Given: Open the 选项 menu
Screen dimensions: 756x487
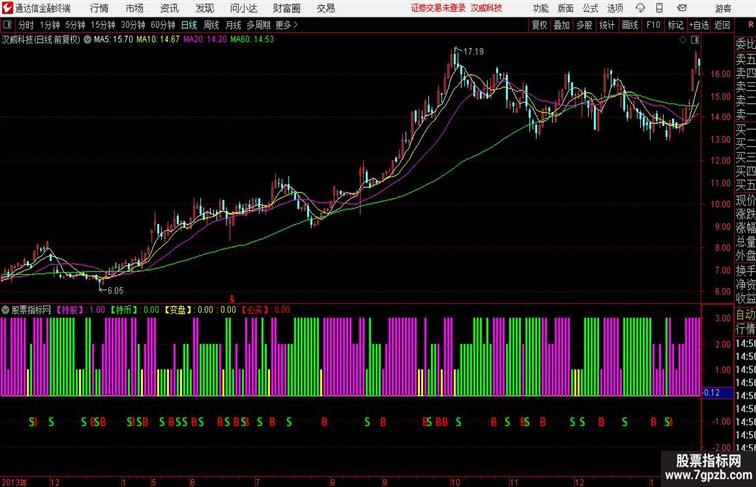Looking at the screenshot, I should [615, 8].
